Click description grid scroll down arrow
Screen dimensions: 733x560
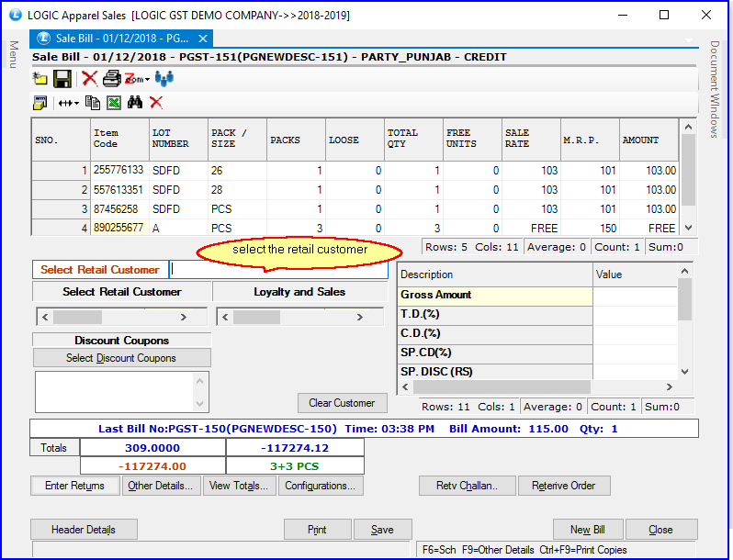[685, 372]
